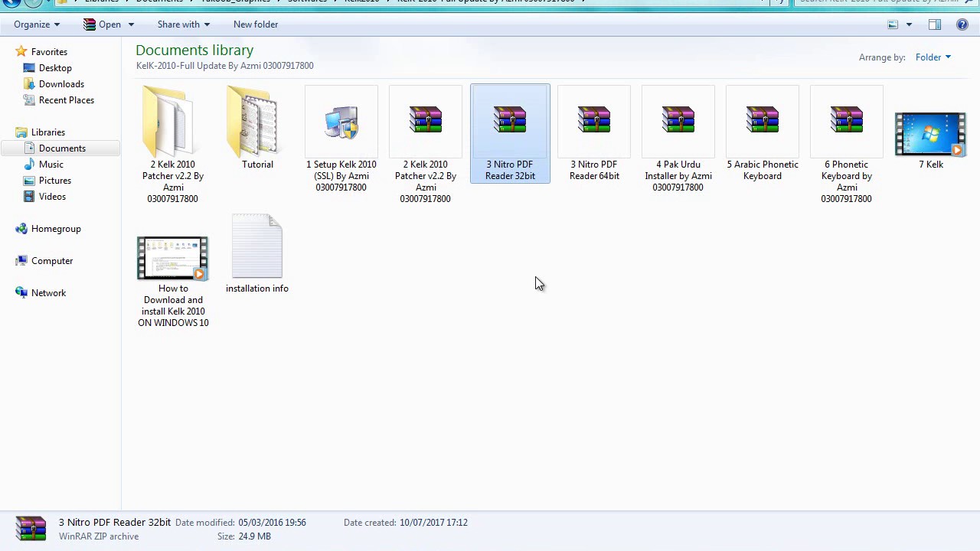Click the Date created value 10/07/2017 17:12

(x=433, y=523)
